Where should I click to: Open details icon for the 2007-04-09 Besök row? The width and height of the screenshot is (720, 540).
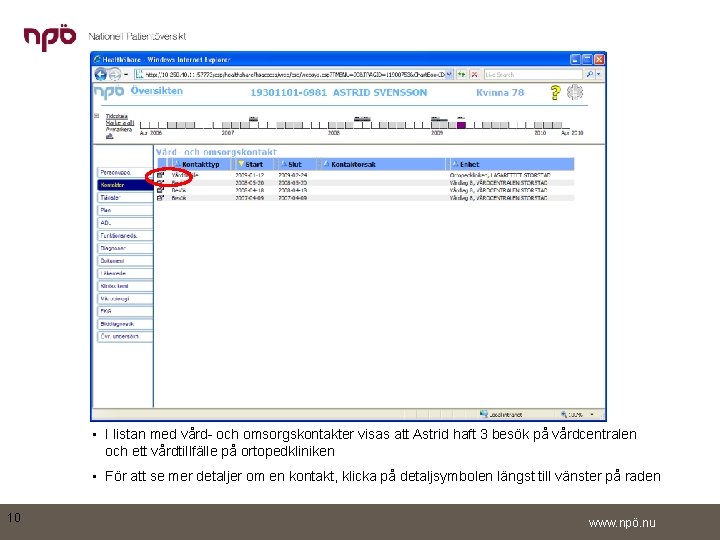click(x=160, y=198)
